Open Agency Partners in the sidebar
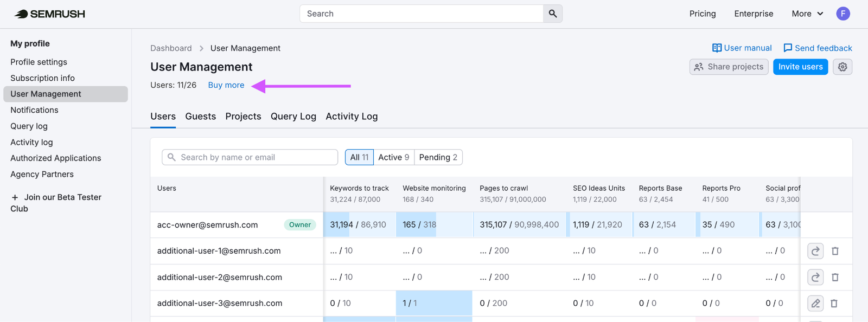868x322 pixels. (42, 174)
